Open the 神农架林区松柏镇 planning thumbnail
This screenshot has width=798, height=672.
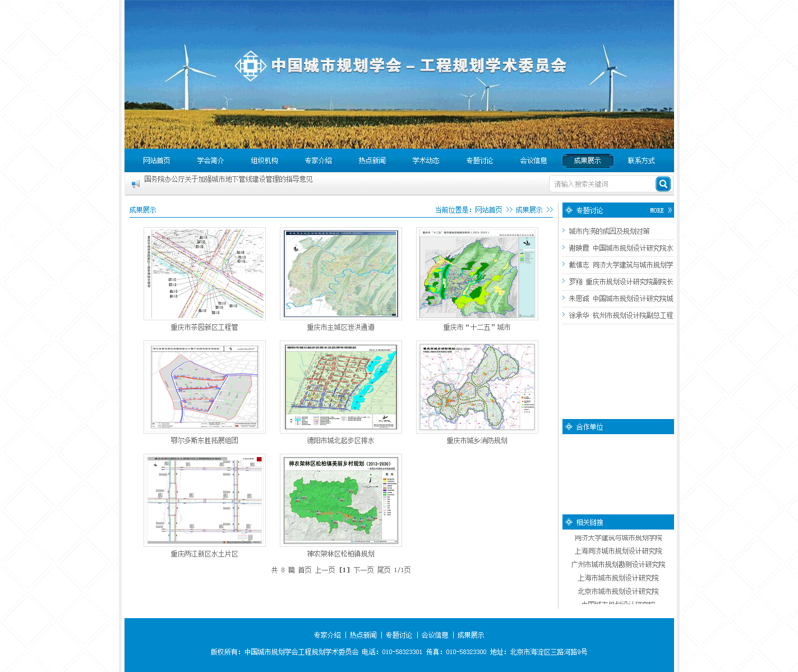click(341, 500)
